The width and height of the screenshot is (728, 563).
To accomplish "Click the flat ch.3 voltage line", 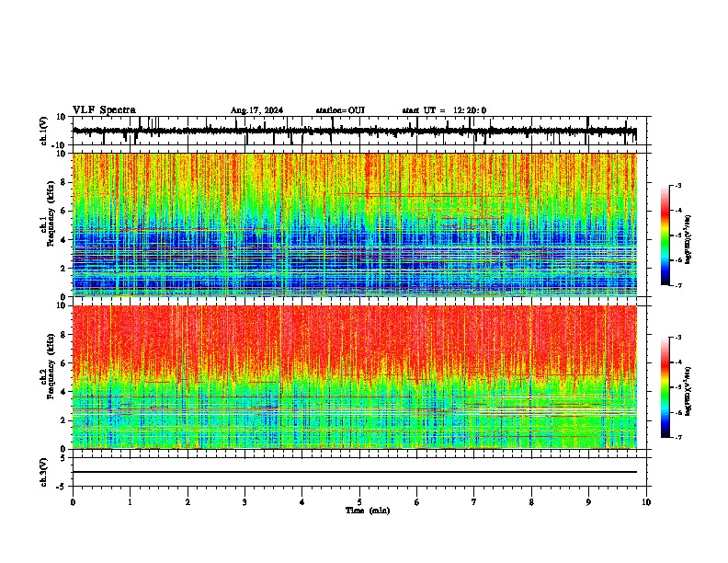I will tap(355, 472).
